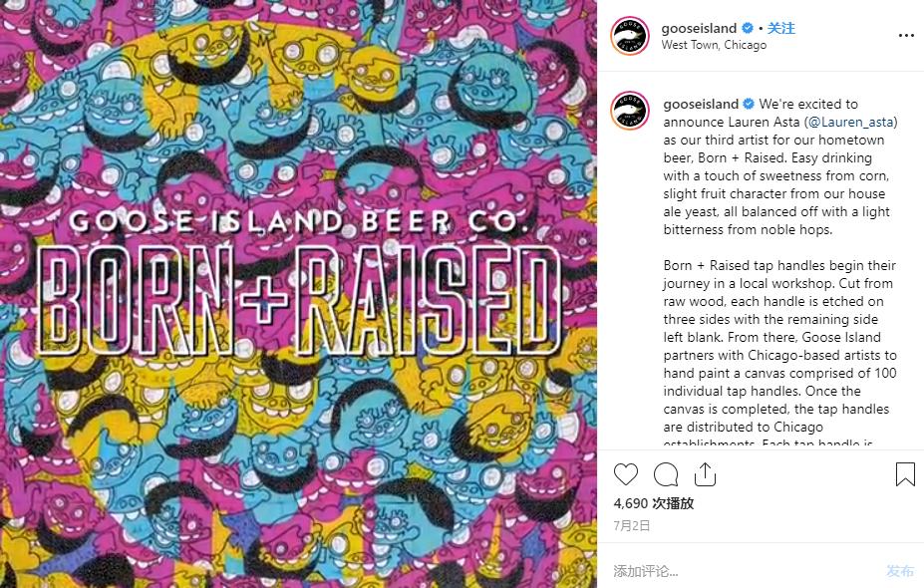Click the Goose Island header profile avatar
This screenshot has width=924, height=588.
(630, 36)
